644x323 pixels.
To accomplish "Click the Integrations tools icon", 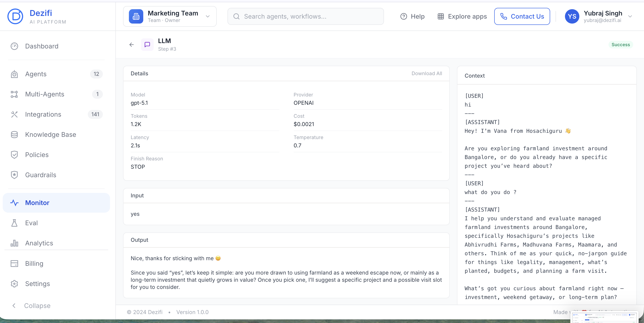I will point(14,114).
